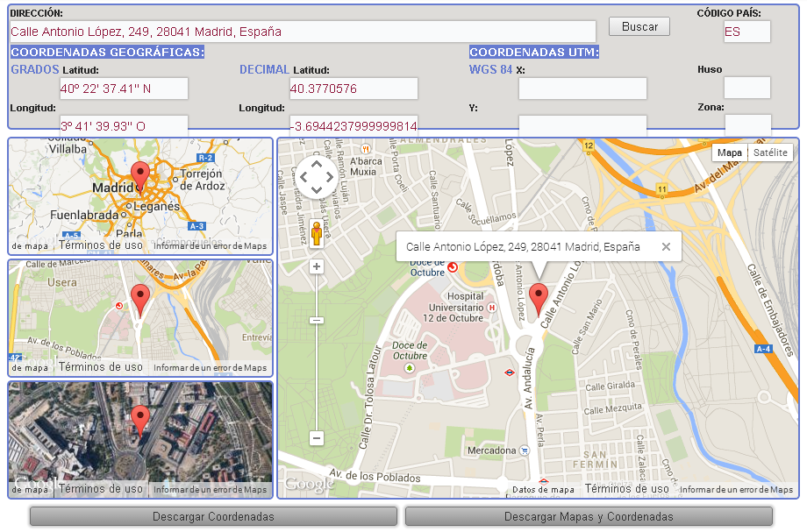This screenshot has width=807, height=532.
Task: Click Mercadona label on map
Action: point(491,450)
